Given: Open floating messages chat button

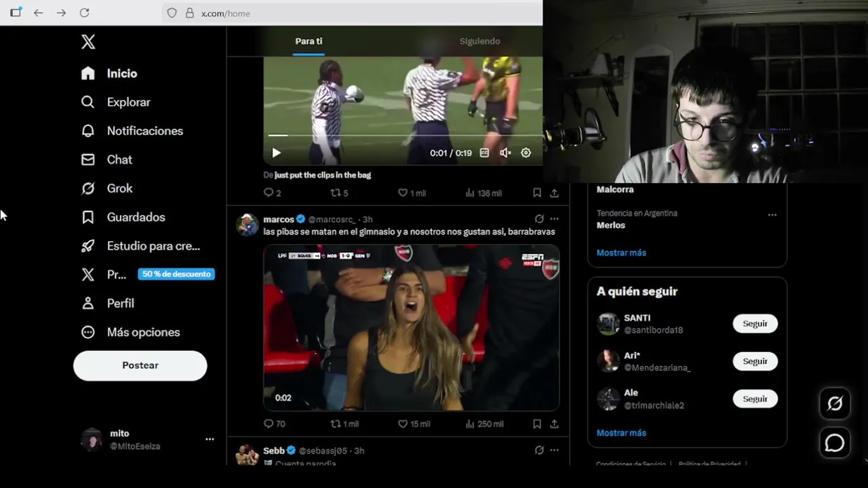Looking at the screenshot, I should click(835, 443).
